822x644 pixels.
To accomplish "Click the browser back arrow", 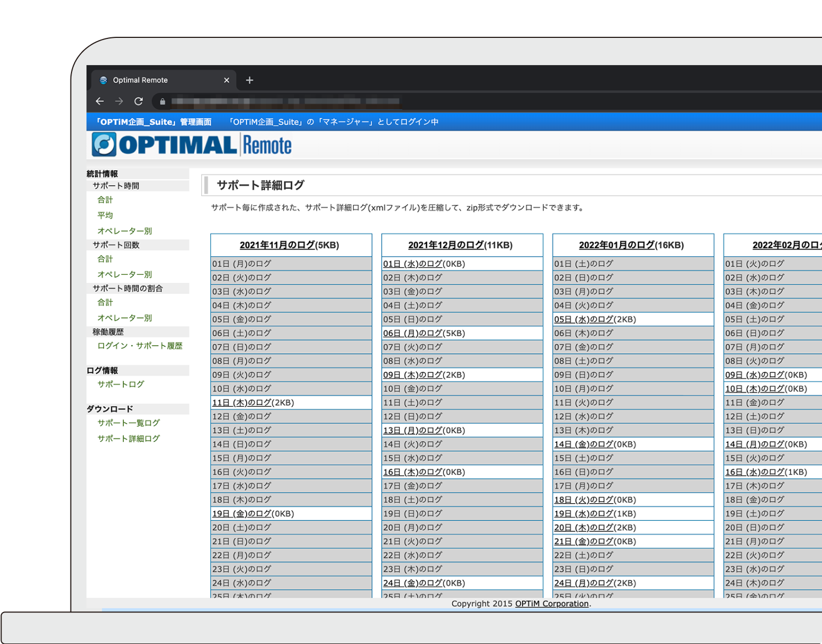I will coord(99,101).
